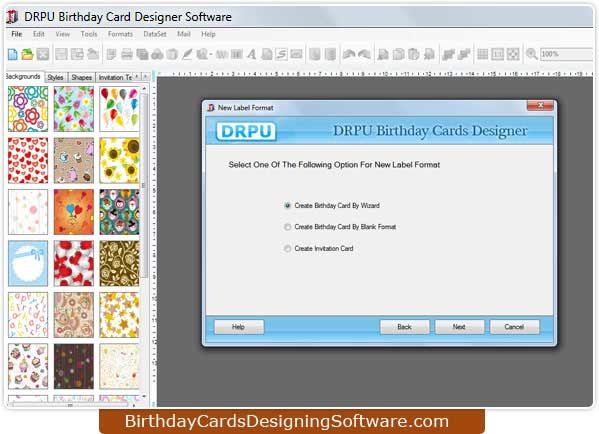
Task: Open the Formats menu
Action: (x=120, y=34)
